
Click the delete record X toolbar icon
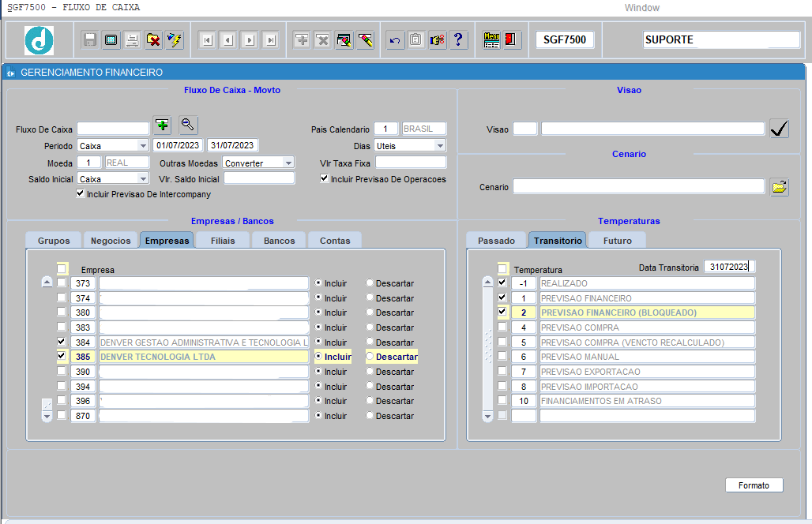(x=322, y=39)
